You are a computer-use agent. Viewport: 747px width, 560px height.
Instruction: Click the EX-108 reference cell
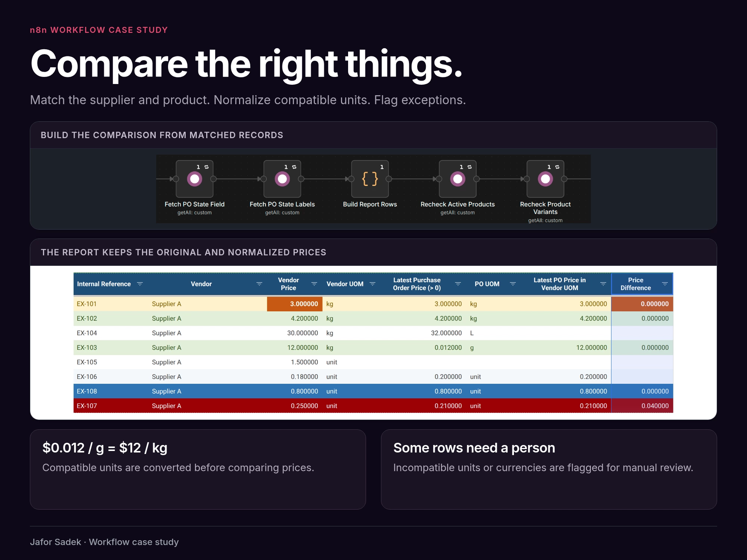(111, 391)
